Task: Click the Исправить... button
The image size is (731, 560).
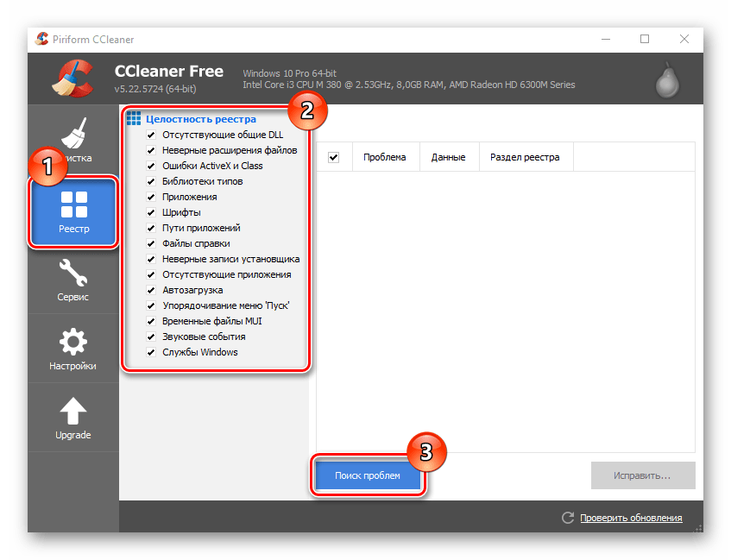Action: point(643,475)
